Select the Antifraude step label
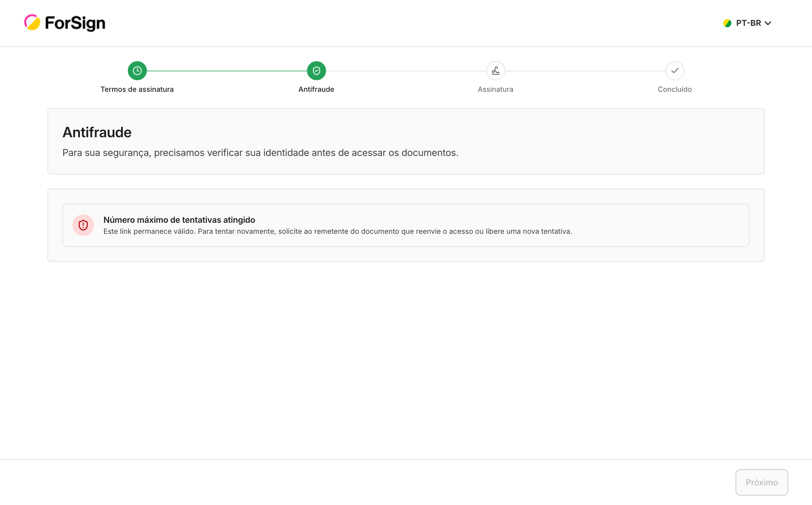 click(x=317, y=89)
